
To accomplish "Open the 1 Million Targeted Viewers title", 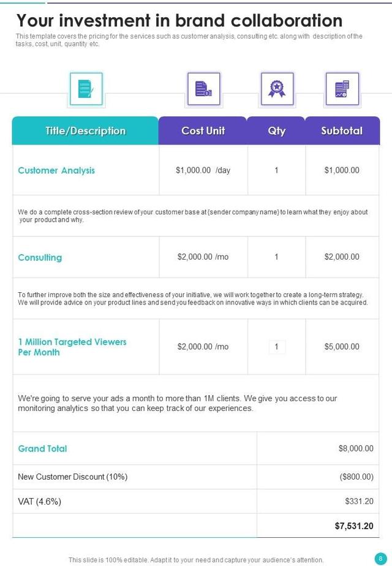I will 72,347.
